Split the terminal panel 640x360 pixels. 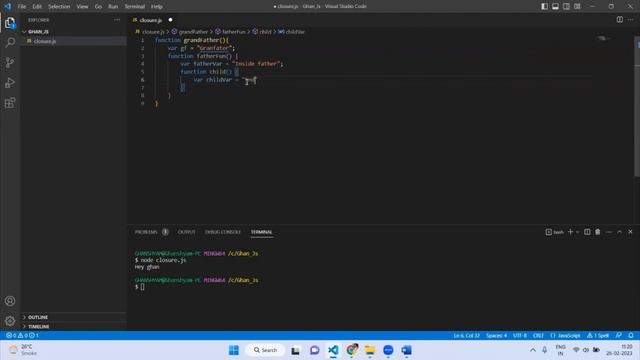587,232
